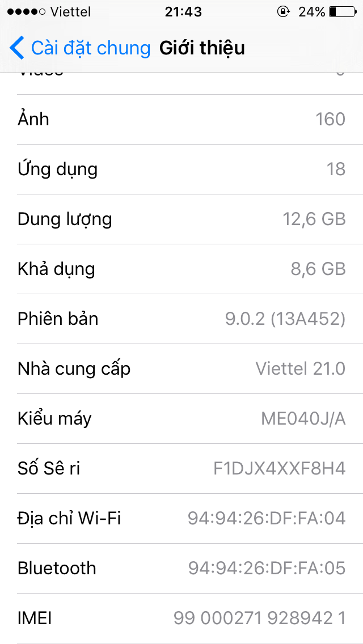This screenshot has height=644, width=363.
Task: Tap the Kiểu máy model number
Action: 303,418
